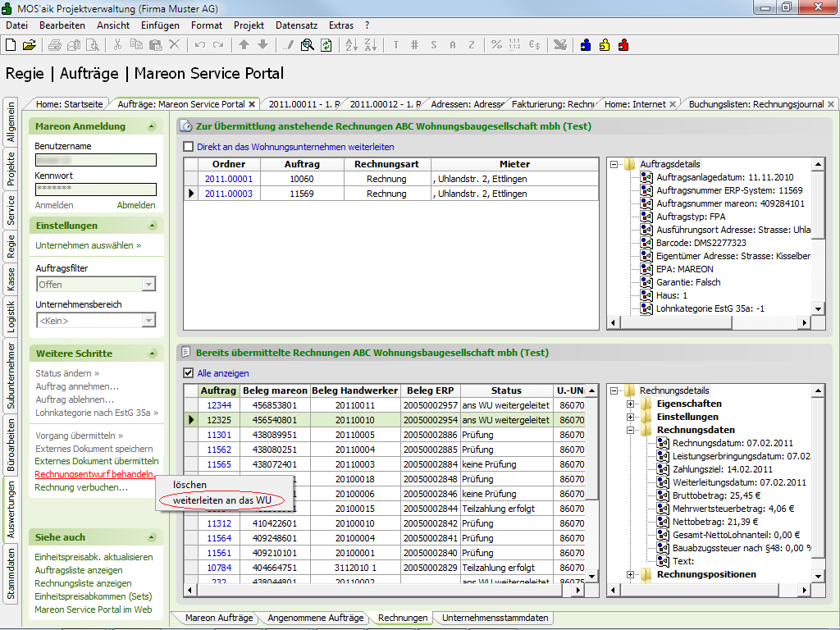
Task: Click the Cut scissors icon
Action: coord(117,46)
